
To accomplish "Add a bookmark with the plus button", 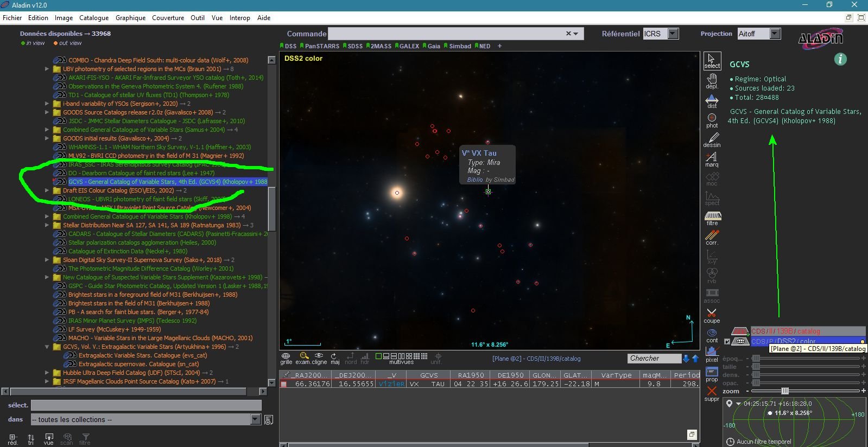I will (499, 46).
